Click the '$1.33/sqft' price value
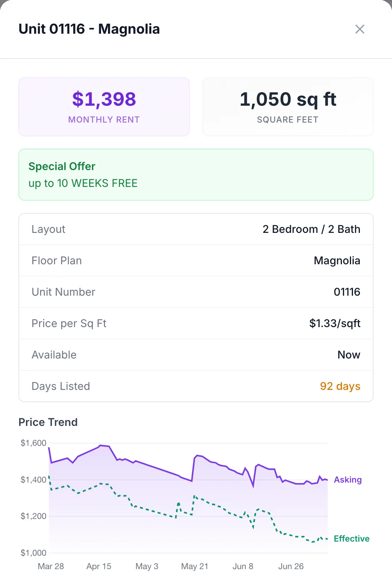The image size is (392, 586). click(335, 323)
